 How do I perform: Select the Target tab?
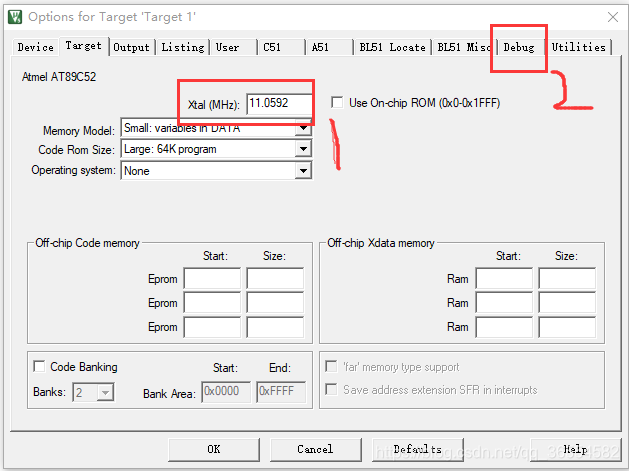pos(83,46)
